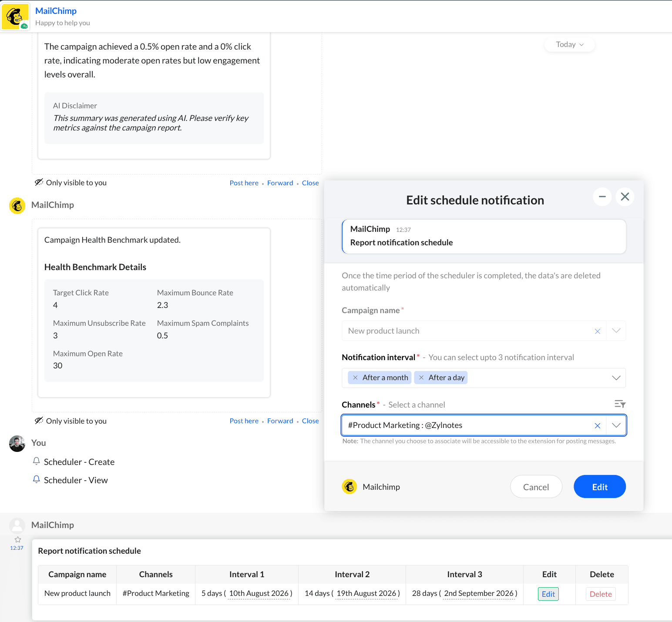672x622 pixels.
Task: Expand the Channels dropdown arrow
Action: click(x=616, y=425)
